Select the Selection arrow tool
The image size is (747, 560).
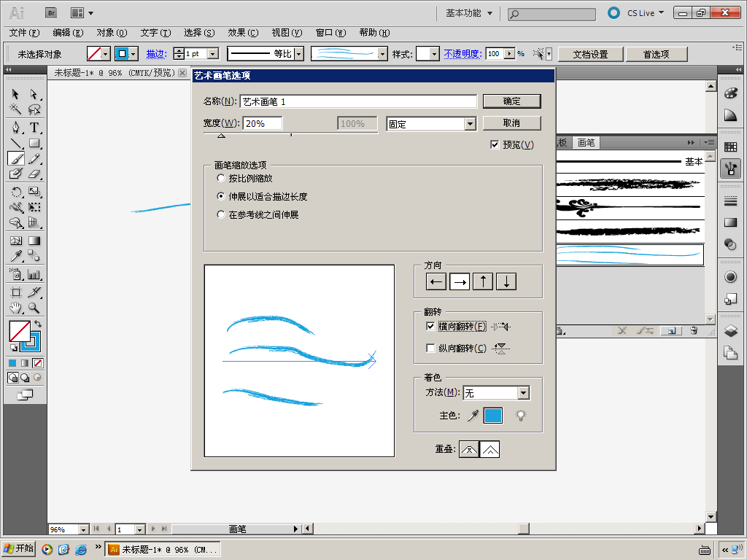pyautogui.click(x=15, y=94)
